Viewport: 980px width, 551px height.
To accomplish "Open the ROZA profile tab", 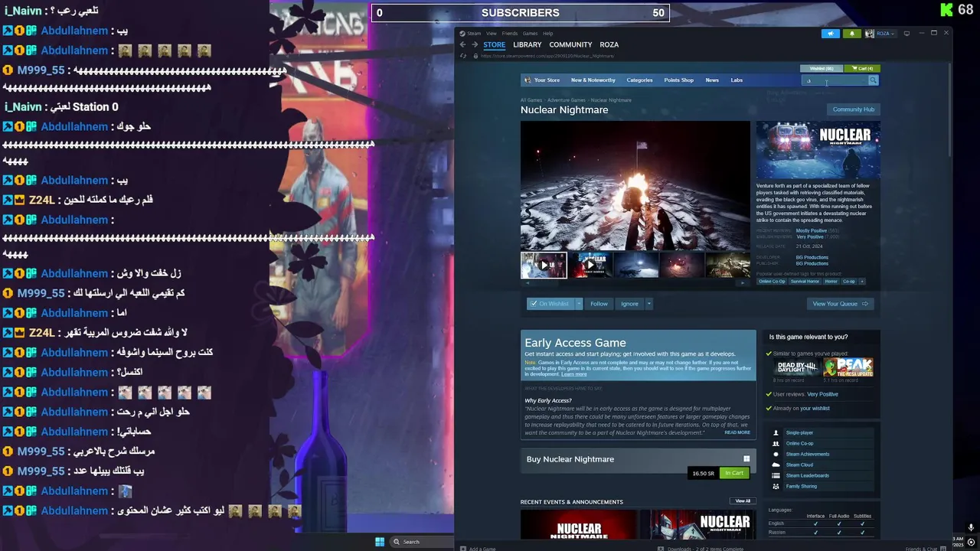I will [609, 45].
